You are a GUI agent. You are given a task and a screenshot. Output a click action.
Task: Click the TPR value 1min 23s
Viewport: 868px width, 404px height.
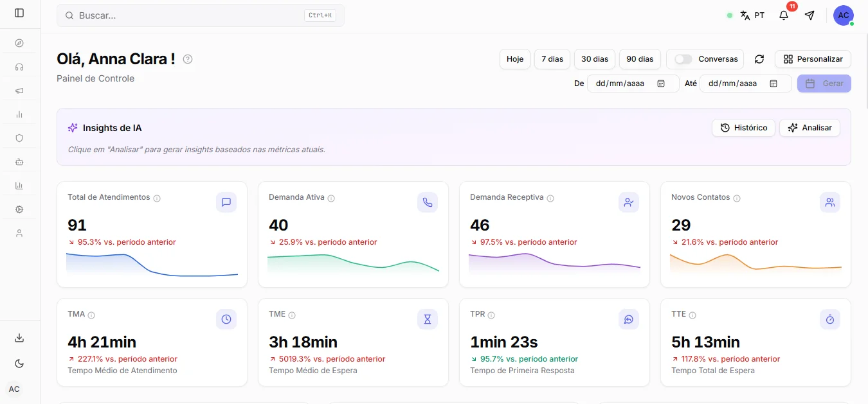pos(504,342)
